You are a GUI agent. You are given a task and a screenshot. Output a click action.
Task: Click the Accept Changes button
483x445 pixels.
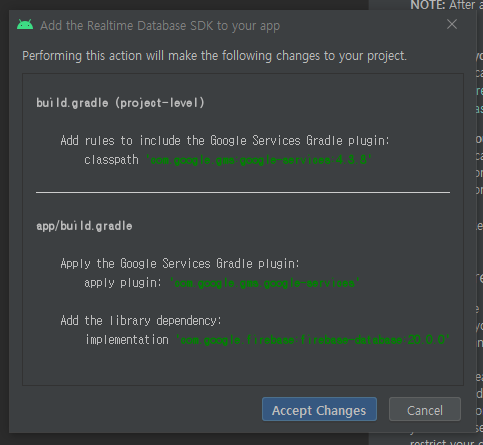pyautogui.click(x=319, y=409)
